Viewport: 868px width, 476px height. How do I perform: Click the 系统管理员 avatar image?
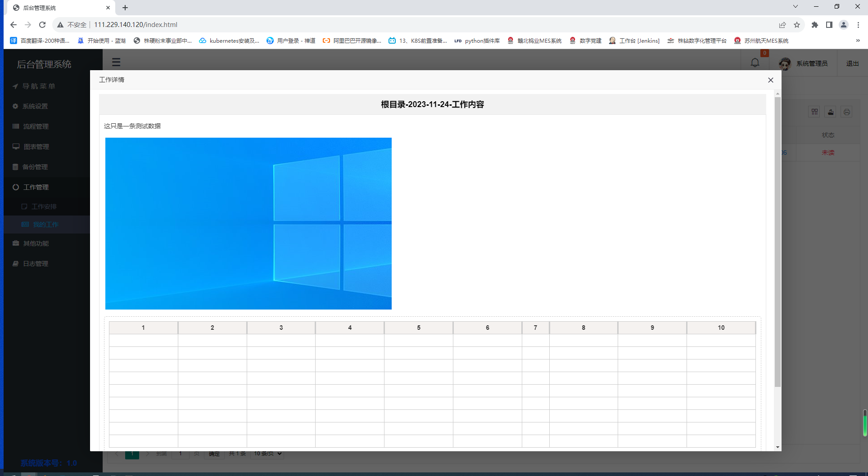coord(784,63)
